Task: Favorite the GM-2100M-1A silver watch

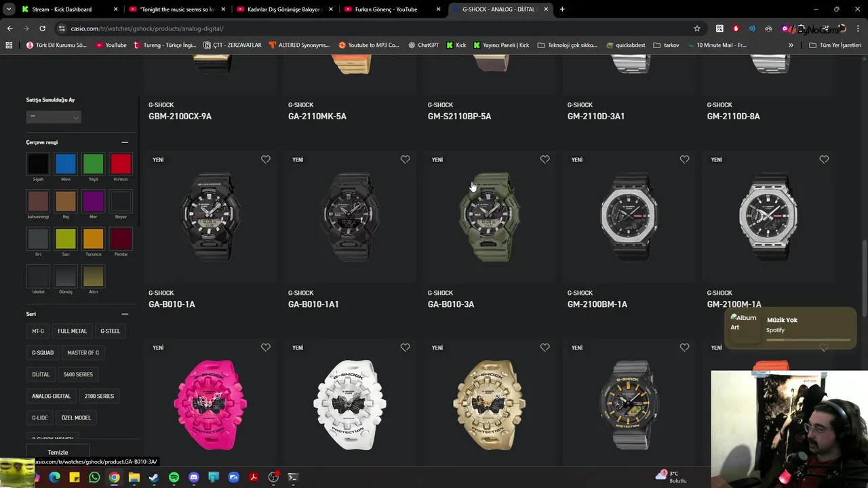Action: point(824,159)
